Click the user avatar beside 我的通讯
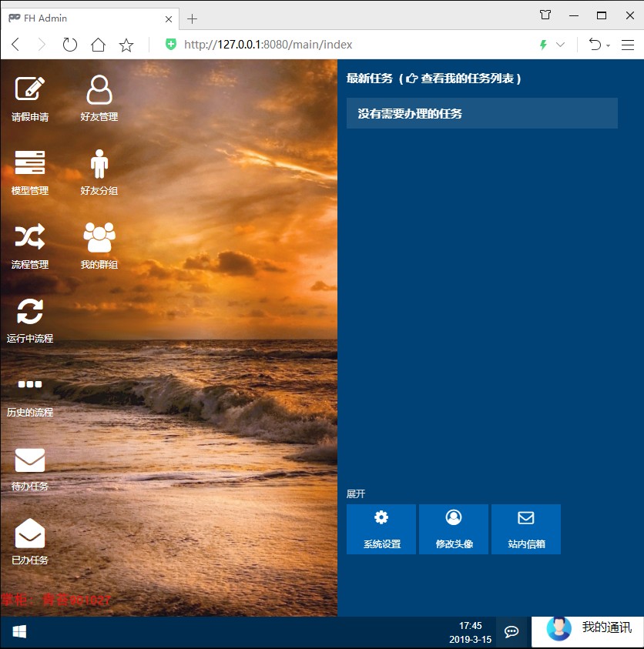This screenshot has height=649, width=644. coord(558,628)
